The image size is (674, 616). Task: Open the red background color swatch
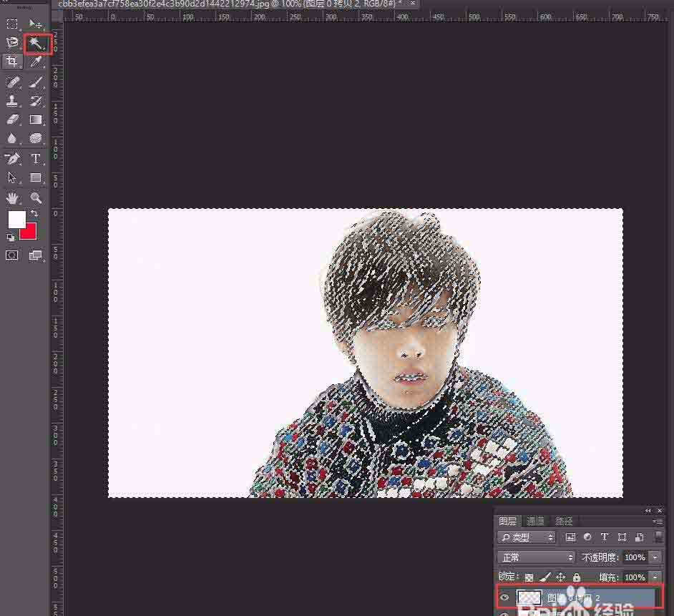[29, 231]
